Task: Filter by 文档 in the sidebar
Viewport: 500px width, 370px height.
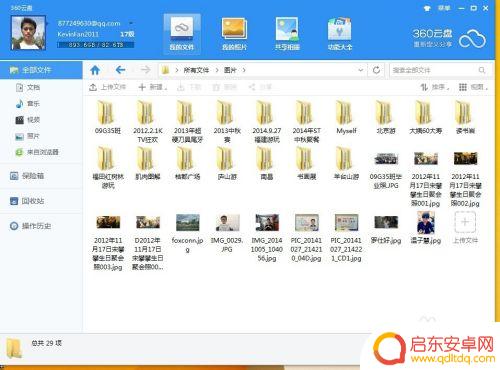Action: point(28,88)
